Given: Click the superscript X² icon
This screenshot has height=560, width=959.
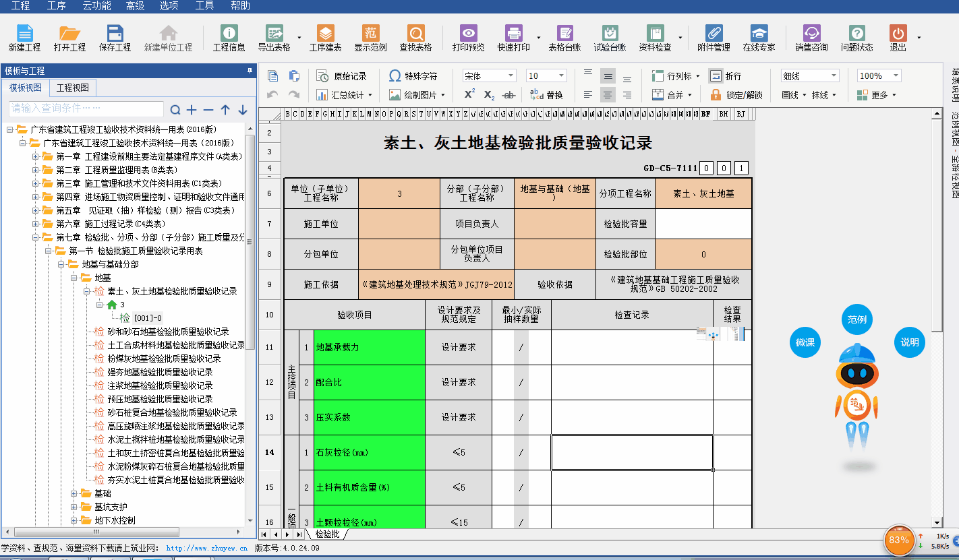Looking at the screenshot, I should (469, 95).
